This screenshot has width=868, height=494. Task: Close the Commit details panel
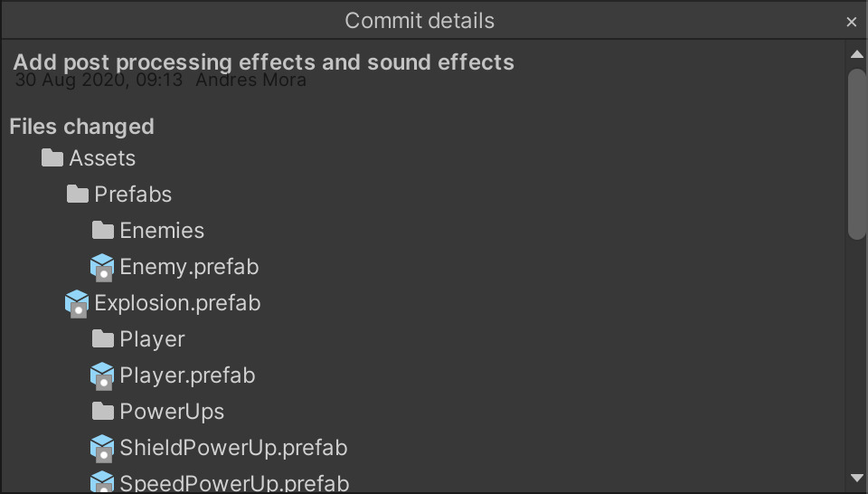click(x=852, y=22)
